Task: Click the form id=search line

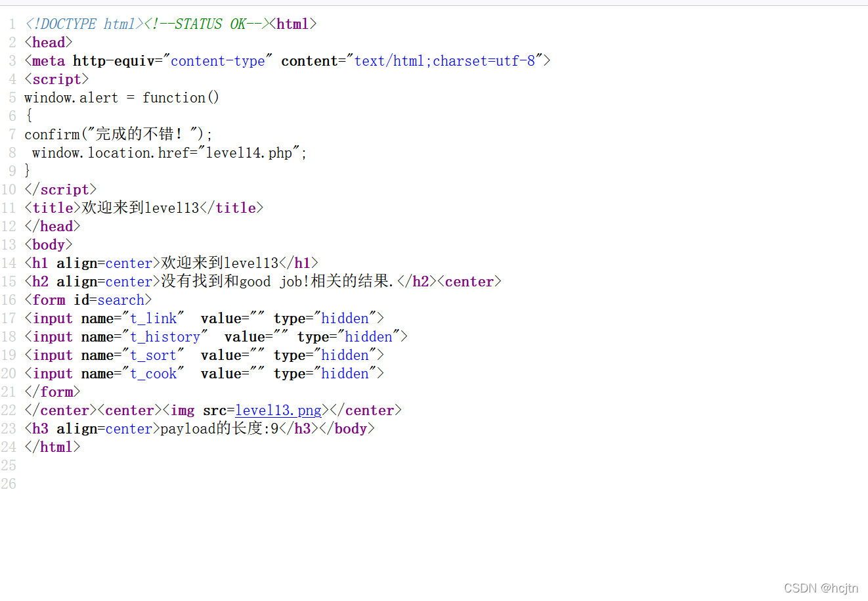Action: pyautogui.click(x=88, y=300)
